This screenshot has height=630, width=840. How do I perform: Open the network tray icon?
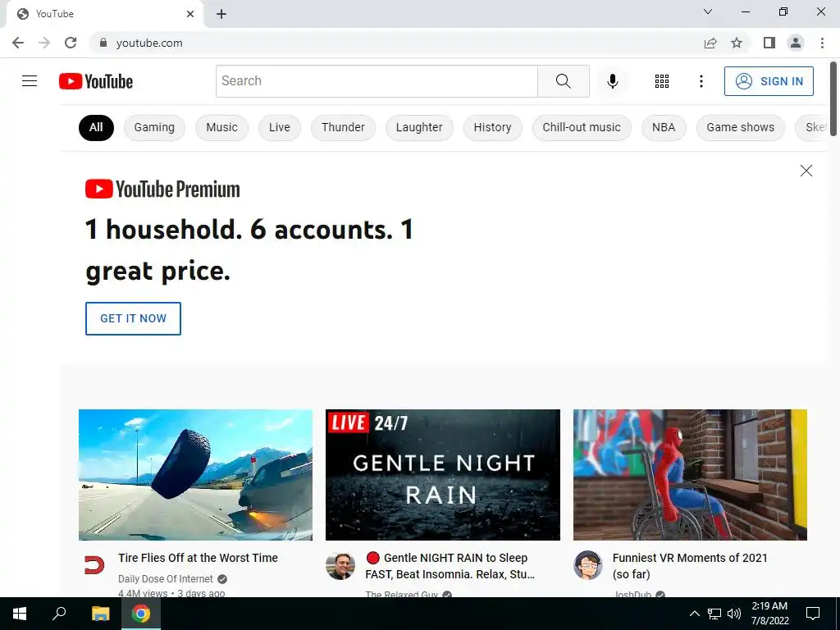[714, 614]
